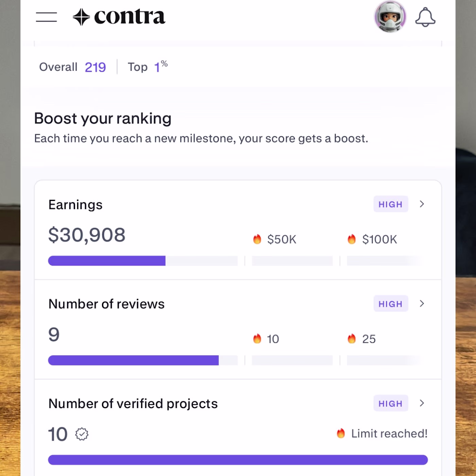Click the HIGH badge on Earnings
Viewport: 476px width, 476px height.
391,204
